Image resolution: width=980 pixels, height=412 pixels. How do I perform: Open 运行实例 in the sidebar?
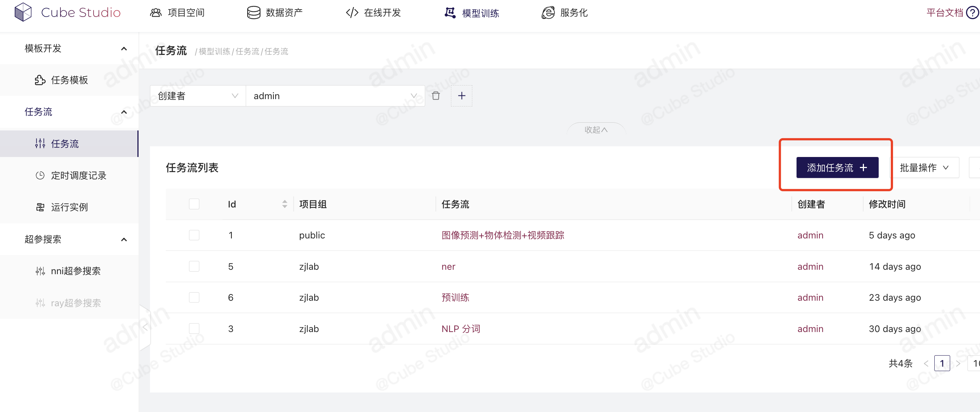[69, 207]
